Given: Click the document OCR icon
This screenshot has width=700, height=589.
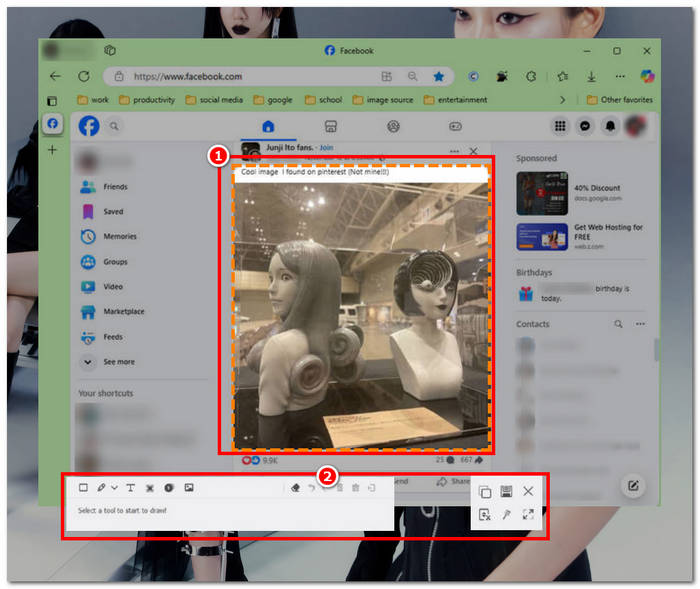Looking at the screenshot, I should [485, 514].
